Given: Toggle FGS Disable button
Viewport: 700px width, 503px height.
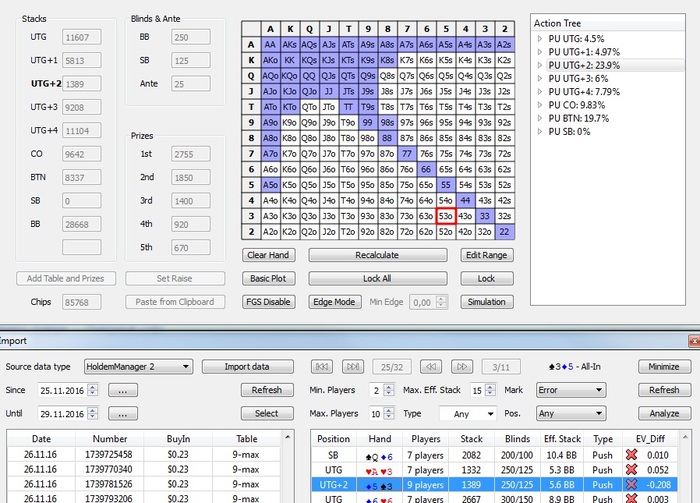Looking at the screenshot, I should [268, 302].
